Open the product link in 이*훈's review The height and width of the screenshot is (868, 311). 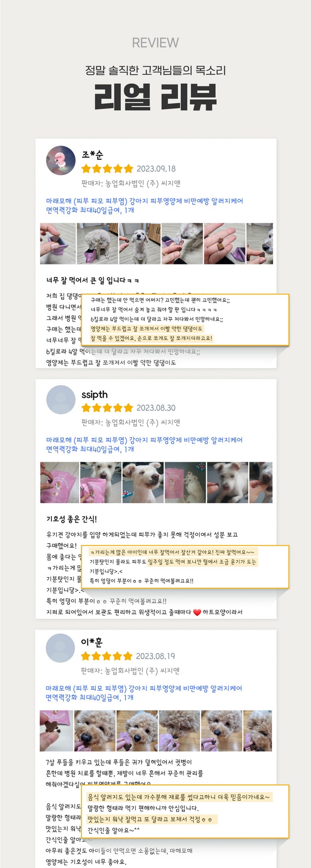[x=144, y=692]
